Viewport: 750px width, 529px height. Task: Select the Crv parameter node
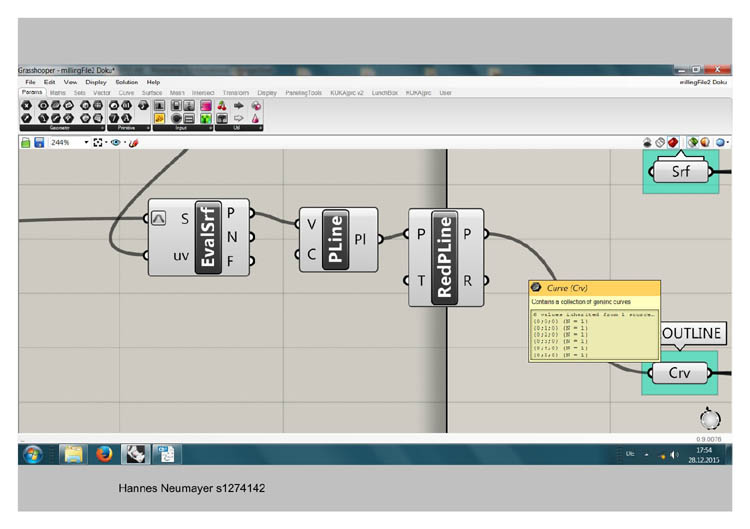679,373
